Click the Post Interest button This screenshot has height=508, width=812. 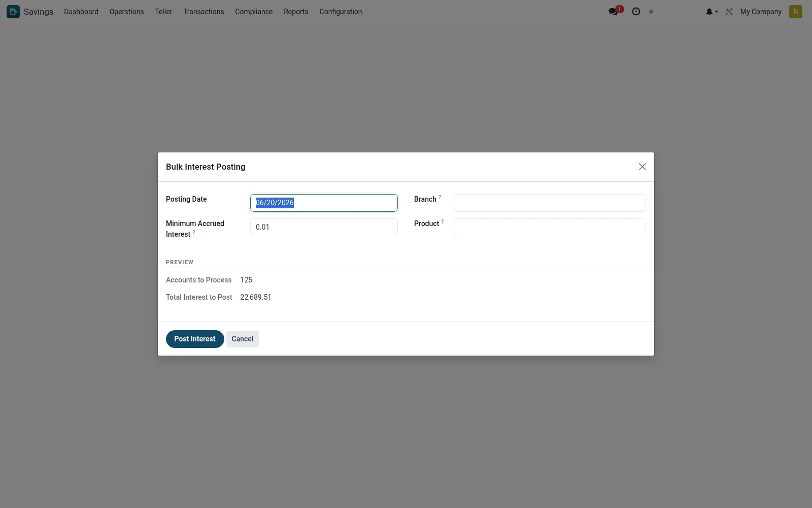(195, 339)
